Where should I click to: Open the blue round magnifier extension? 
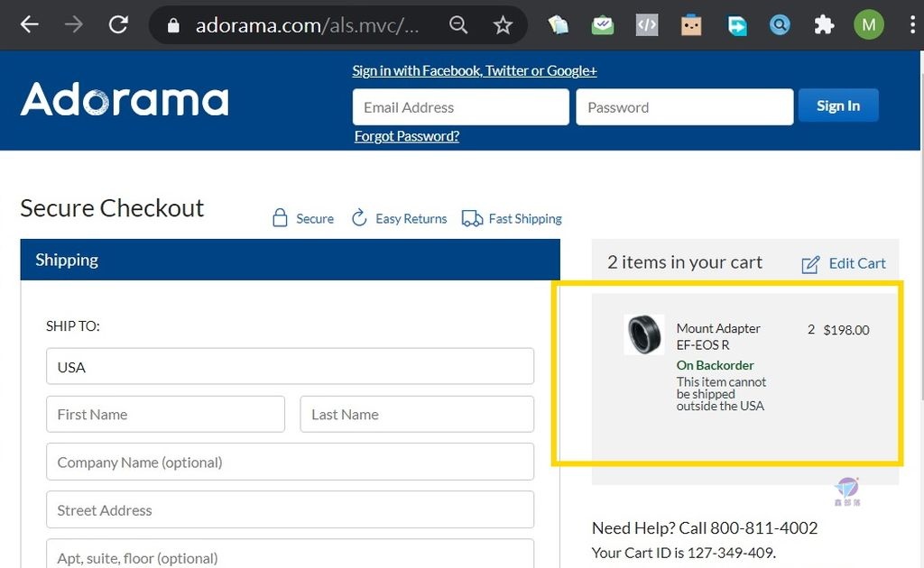click(x=780, y=24)
